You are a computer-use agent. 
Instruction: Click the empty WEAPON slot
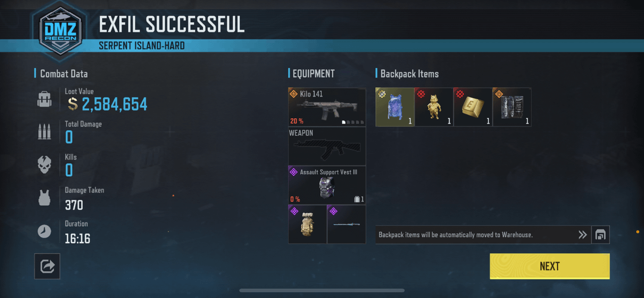(x=327, y=146)
